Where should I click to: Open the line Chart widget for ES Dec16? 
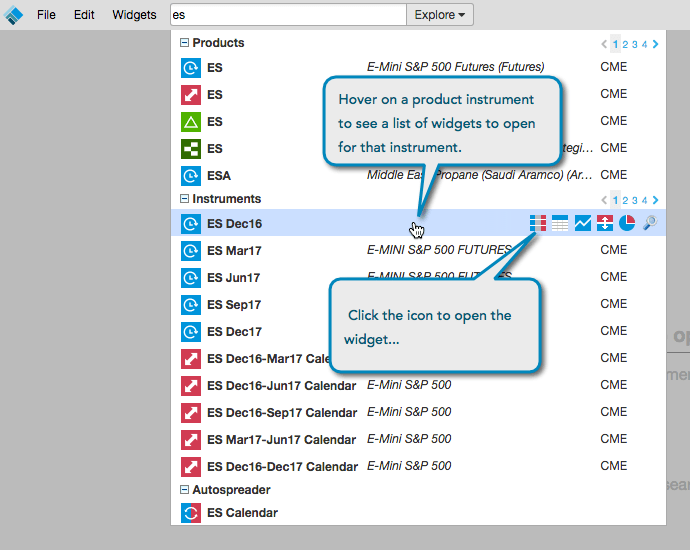click(583, 223)
